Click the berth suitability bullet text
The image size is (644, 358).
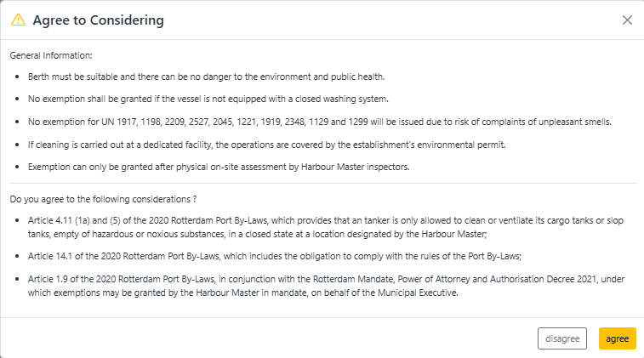tap(206, 77)
